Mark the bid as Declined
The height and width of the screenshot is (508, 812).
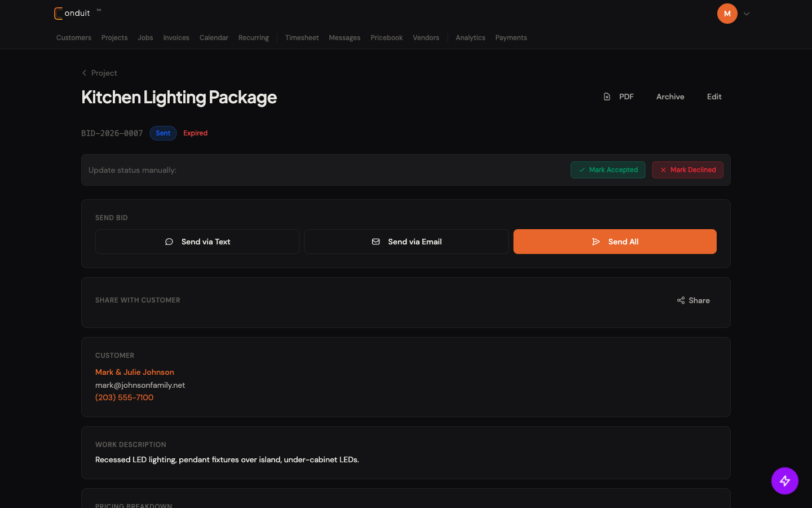point(687,170)
